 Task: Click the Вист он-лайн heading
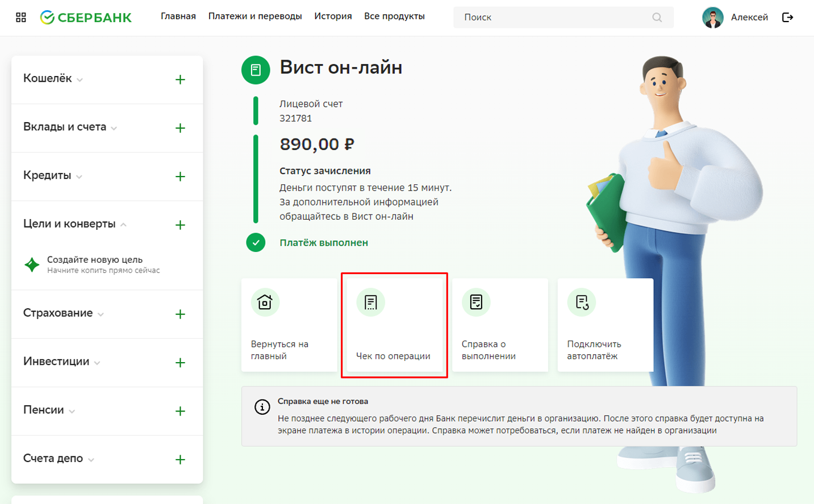point(341,68)
